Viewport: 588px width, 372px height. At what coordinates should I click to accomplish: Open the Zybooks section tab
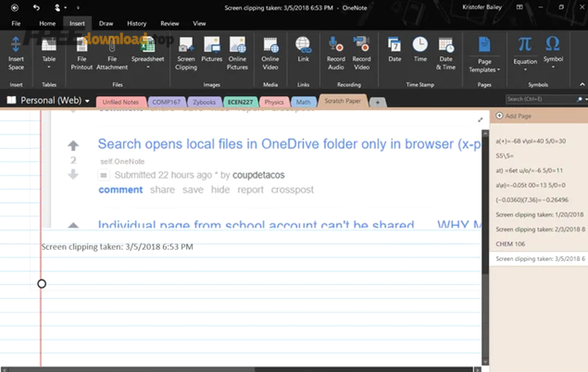[204, 102]
